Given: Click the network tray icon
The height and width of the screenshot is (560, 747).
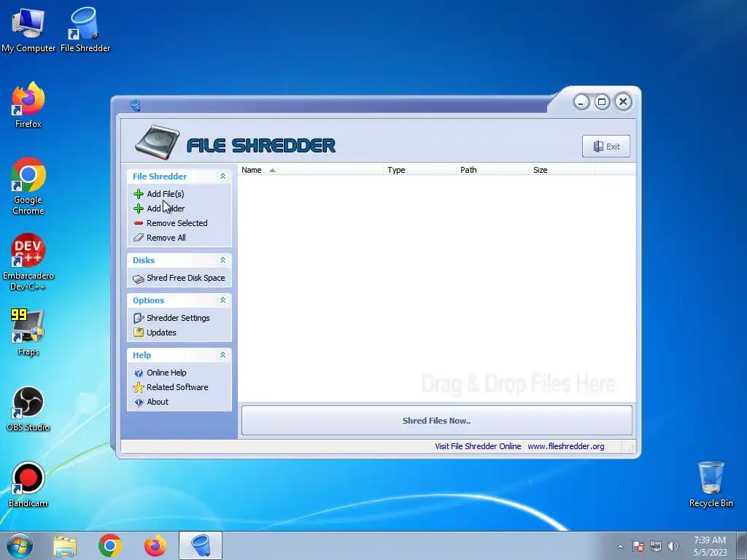Looking at the screenshot, I should (x=656, y=546).
